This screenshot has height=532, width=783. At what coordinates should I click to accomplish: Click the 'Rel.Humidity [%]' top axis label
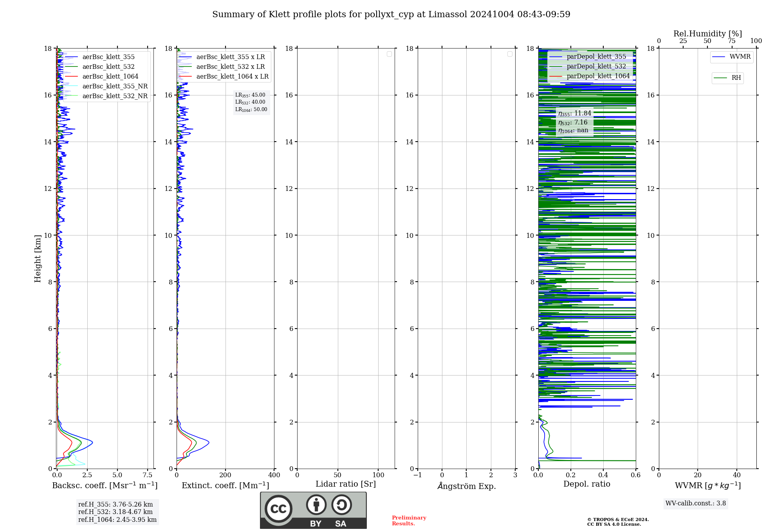pos(707,34)
